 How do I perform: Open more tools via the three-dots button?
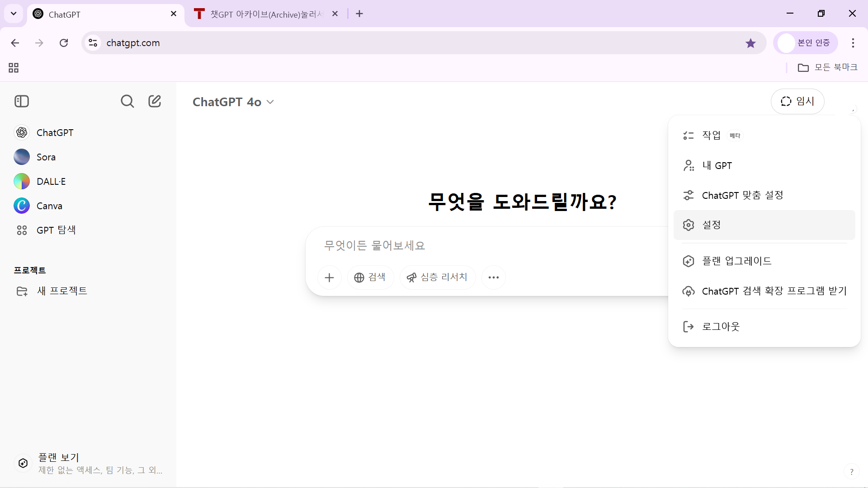point(493,277)
